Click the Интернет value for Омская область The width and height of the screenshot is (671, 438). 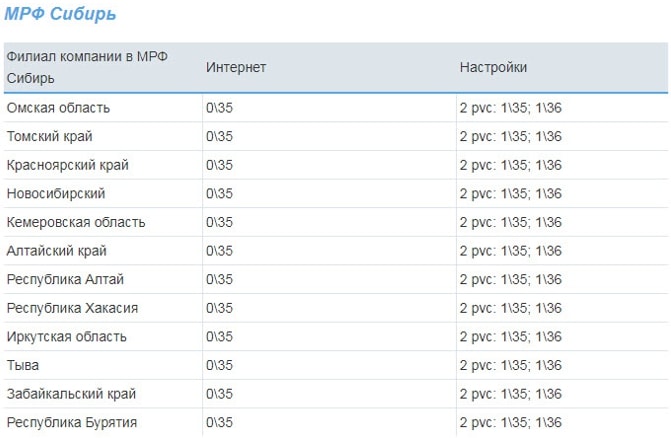pos(219,108)
